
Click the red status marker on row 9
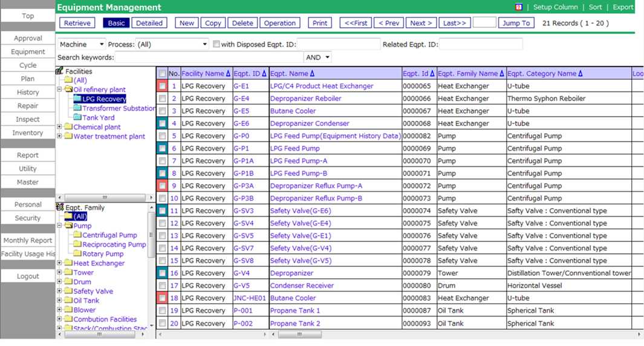(x=162, y=186)
